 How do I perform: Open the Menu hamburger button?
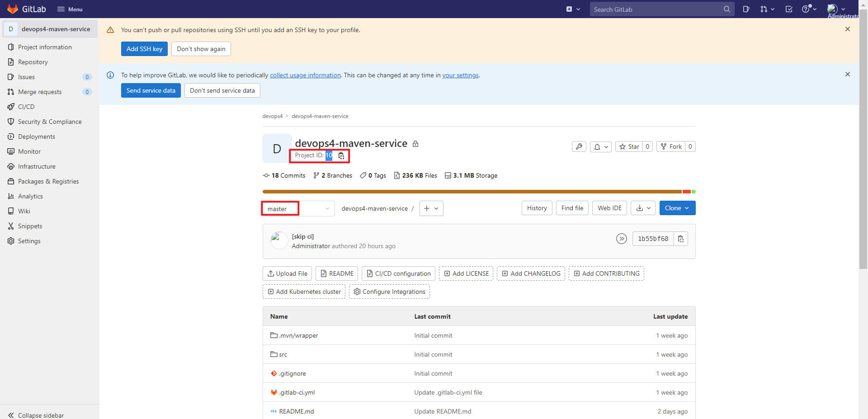coord(70,9)
